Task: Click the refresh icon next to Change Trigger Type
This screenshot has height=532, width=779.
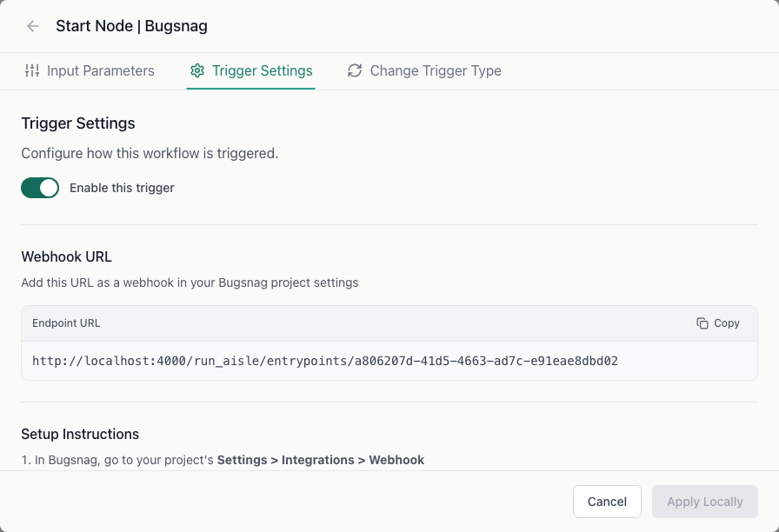Action: click(x=355, y=70)
